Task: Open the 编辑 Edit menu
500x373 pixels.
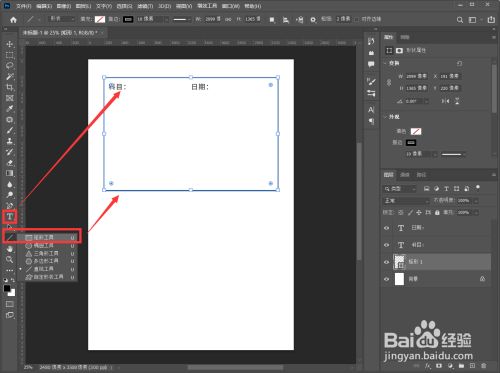Action: point(44,6)
